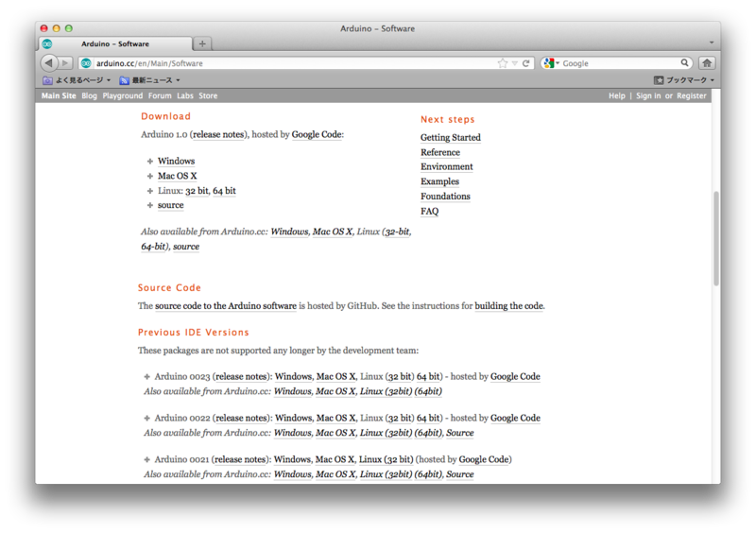Image resolution: width=756 pixels, height=533 pixels.
Task: Click the Register link
Action: [x=692, y=95]
